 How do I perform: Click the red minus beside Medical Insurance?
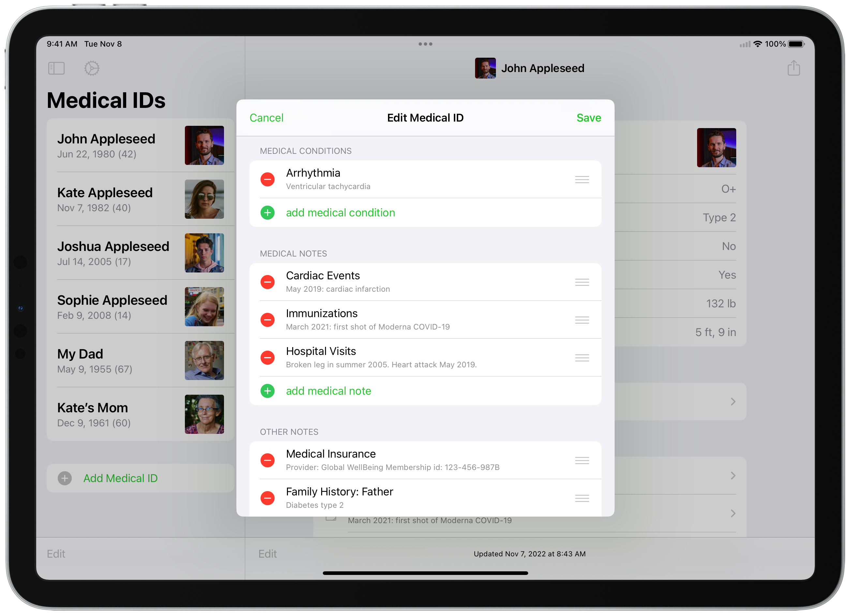click(x=267, y=460)
